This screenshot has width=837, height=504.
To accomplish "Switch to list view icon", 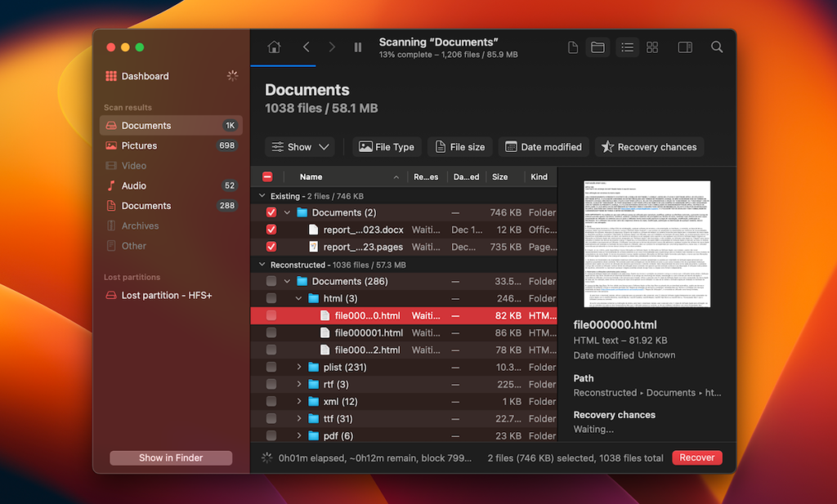I will [x=627, y=47].
